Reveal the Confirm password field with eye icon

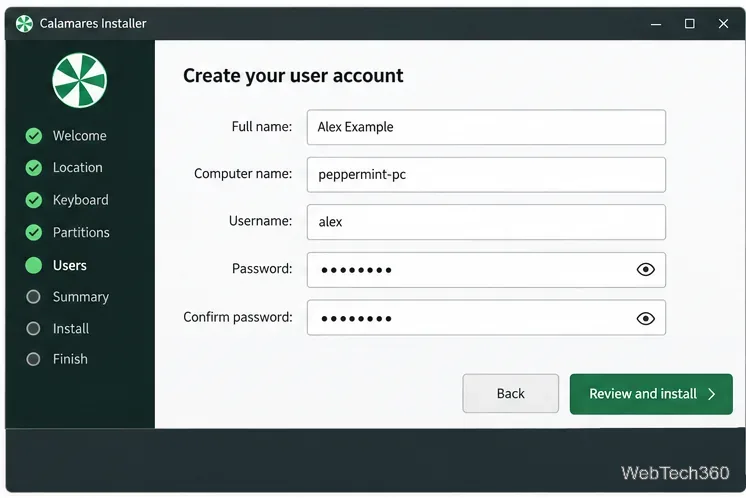point(646,318)
